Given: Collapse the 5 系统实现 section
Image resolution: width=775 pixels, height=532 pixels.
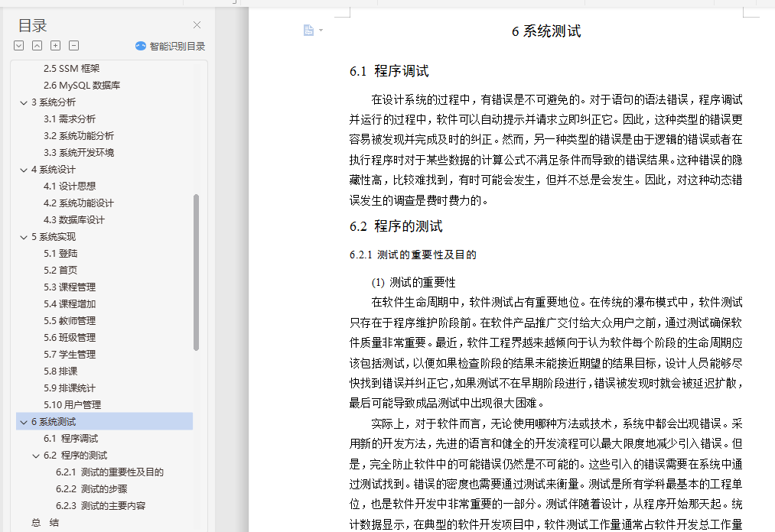Looking at the screenshot, I should (x=23, y=237).
